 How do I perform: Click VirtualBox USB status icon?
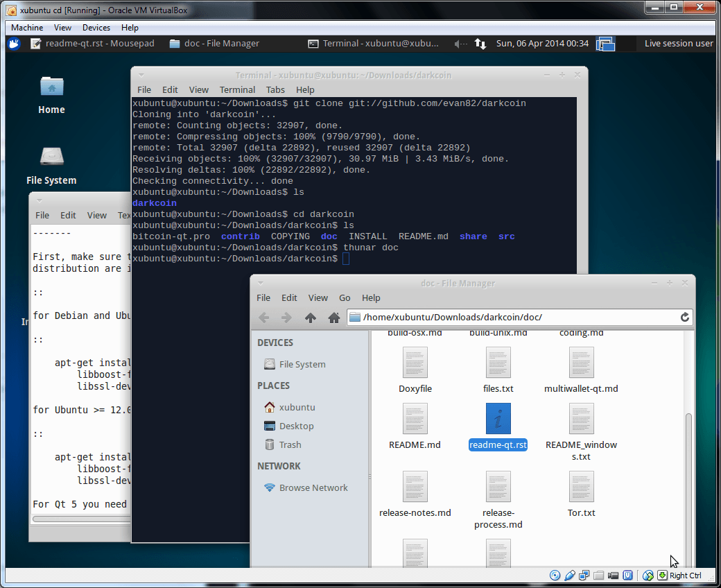click(569, 575)
